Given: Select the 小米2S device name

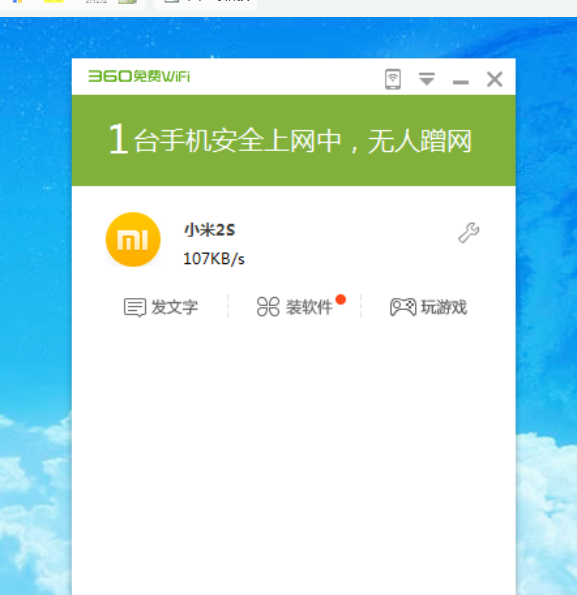Looking at the screenshot, I should 209,230.
